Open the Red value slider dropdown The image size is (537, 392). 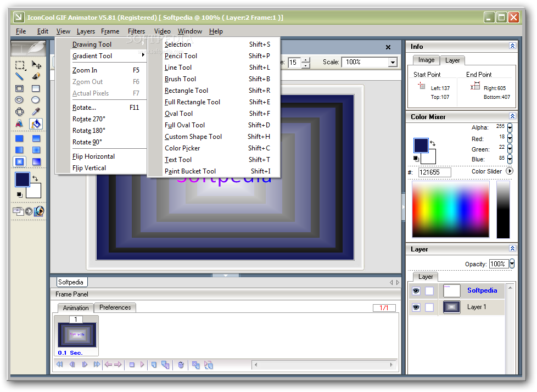coord(510,138)
